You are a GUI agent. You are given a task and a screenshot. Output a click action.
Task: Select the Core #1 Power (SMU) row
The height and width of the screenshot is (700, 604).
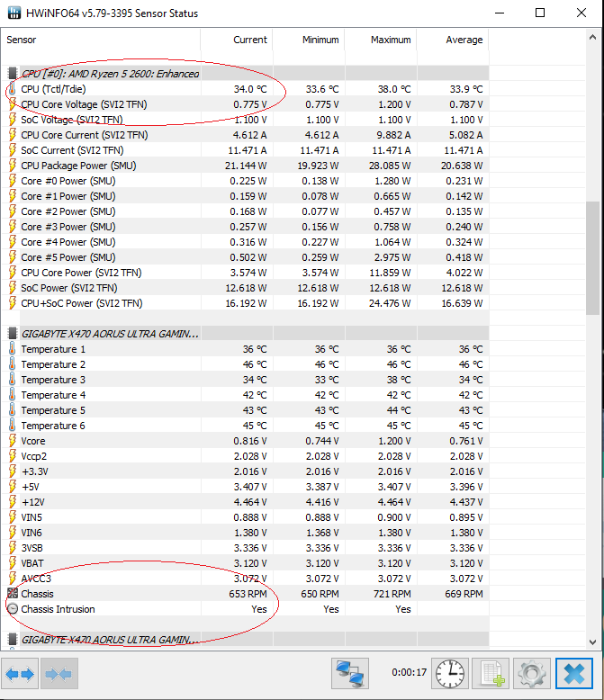pos(245,195)
